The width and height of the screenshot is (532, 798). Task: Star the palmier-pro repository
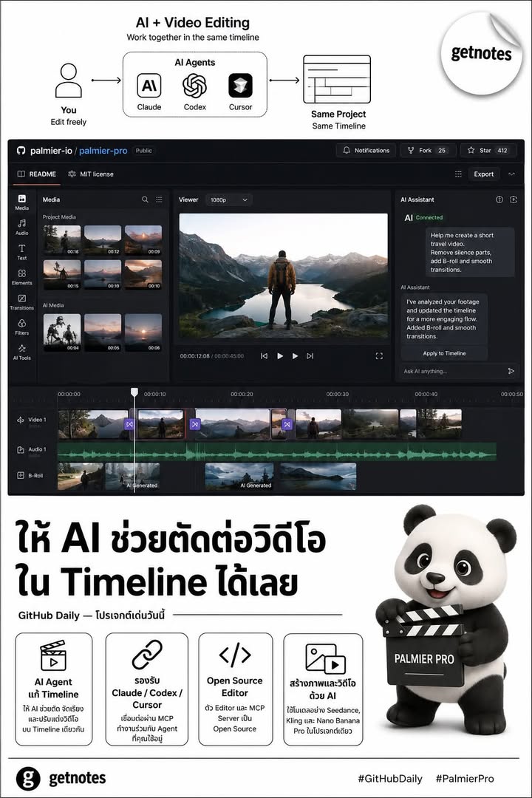tap(488, 150)
